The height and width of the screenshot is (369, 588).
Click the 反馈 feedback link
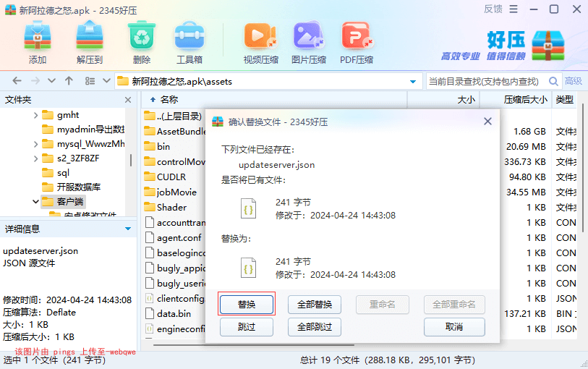pos(493,9)
